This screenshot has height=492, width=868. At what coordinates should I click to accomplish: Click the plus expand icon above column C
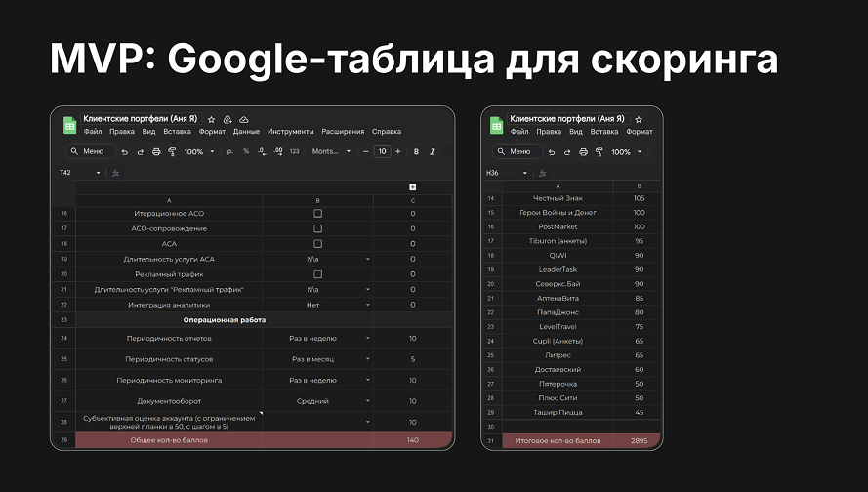point(412,187)
